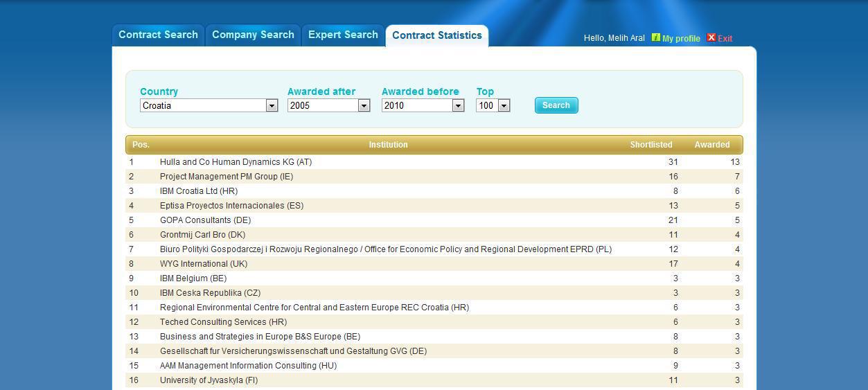The height and width of the screenshot is (390, 868).
Task: Select IBM Croatia Ltd (HR) entry
Action: pos(199,191)
